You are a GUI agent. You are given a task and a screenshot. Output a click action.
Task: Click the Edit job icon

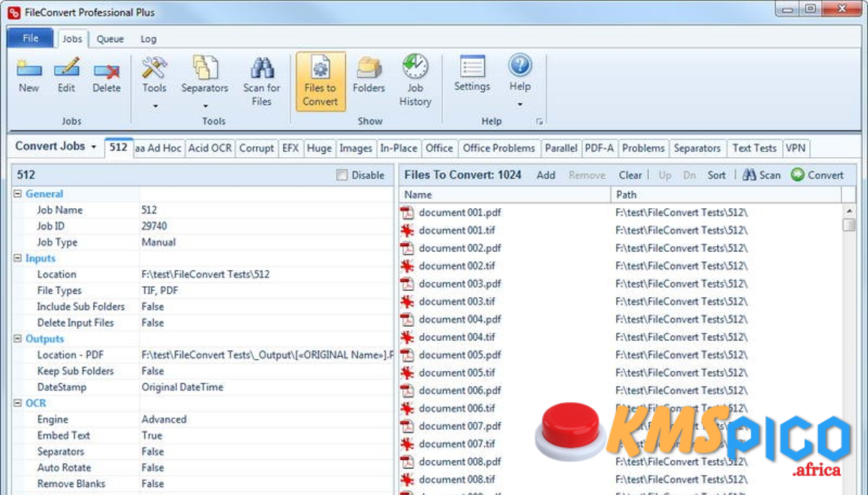(66, 68)
